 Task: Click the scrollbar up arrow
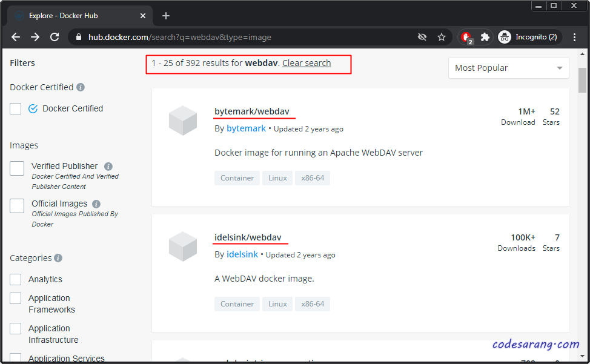pyautogui.click(x=582, y=54)
